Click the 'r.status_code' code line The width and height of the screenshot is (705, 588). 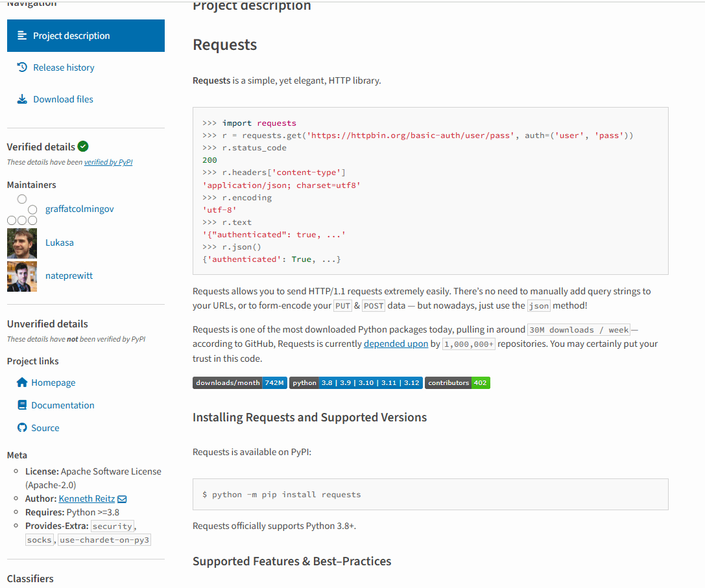click(x=244, y=148)
